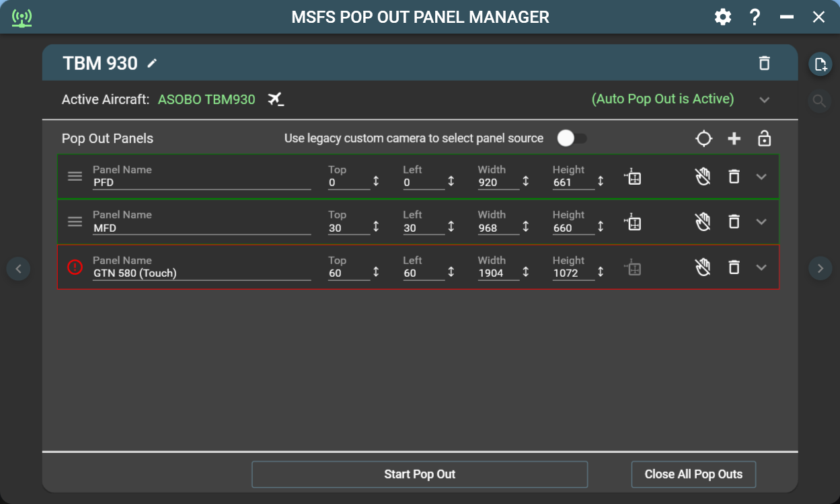Click the GTN 580 Top field showing 60

click(x=348, y=273)
